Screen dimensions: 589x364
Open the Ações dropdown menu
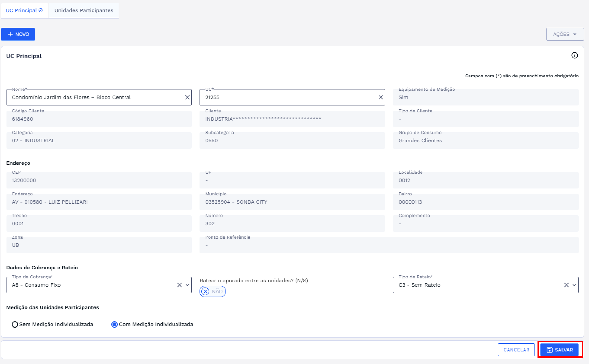(x=565, y=34)
